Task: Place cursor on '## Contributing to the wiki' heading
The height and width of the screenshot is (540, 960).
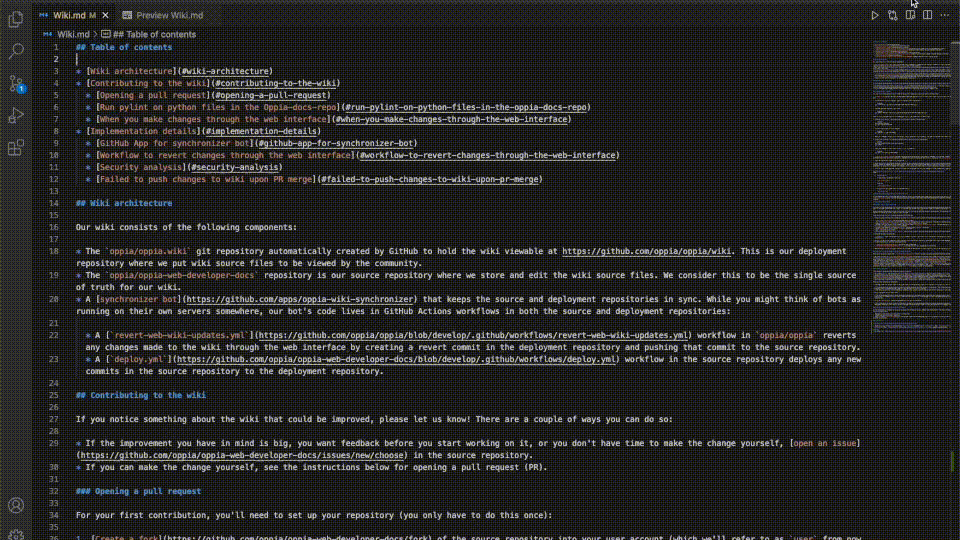Action: click(x=141, y=396)
